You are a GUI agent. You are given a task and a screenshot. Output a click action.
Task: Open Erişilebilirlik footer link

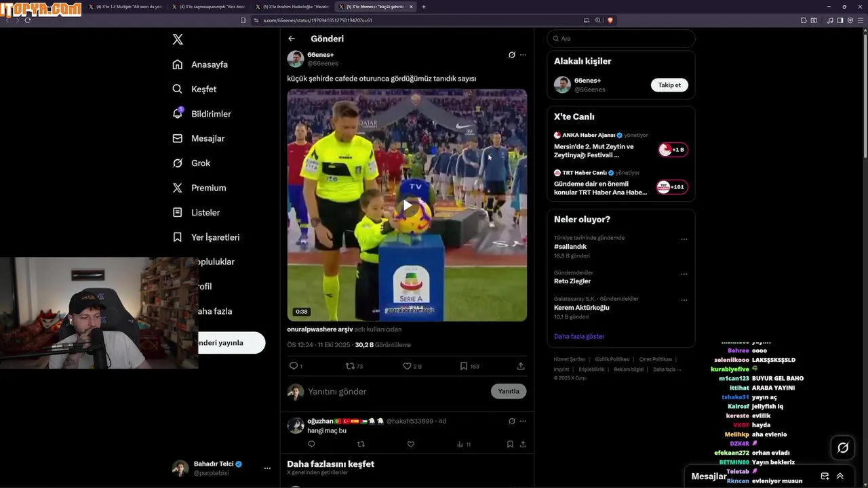pyautogui.click(x=592, y=369)
